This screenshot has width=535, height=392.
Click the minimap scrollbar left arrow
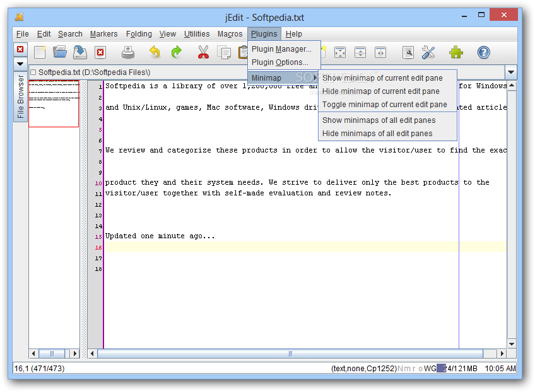pyautogui.click(x=33, y=354)
